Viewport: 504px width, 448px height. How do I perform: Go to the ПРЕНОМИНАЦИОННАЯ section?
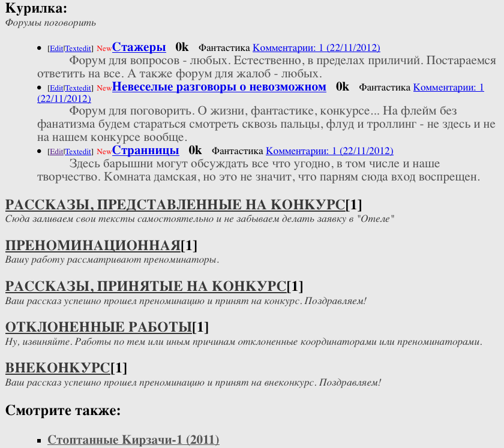click(92, 245)
